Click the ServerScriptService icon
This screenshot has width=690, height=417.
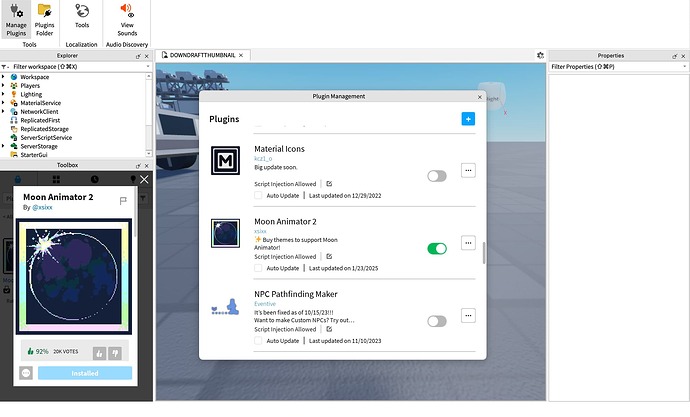[x=14, y=137]
